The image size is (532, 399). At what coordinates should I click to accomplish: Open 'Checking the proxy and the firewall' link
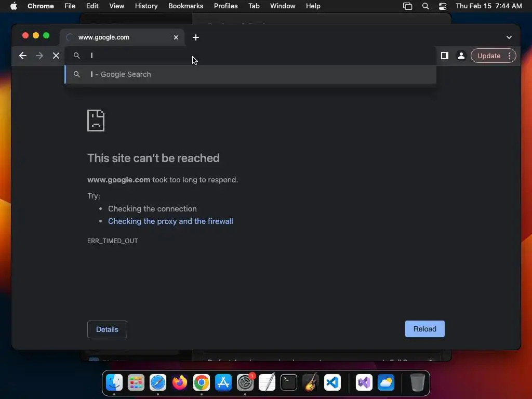[170, 221]
